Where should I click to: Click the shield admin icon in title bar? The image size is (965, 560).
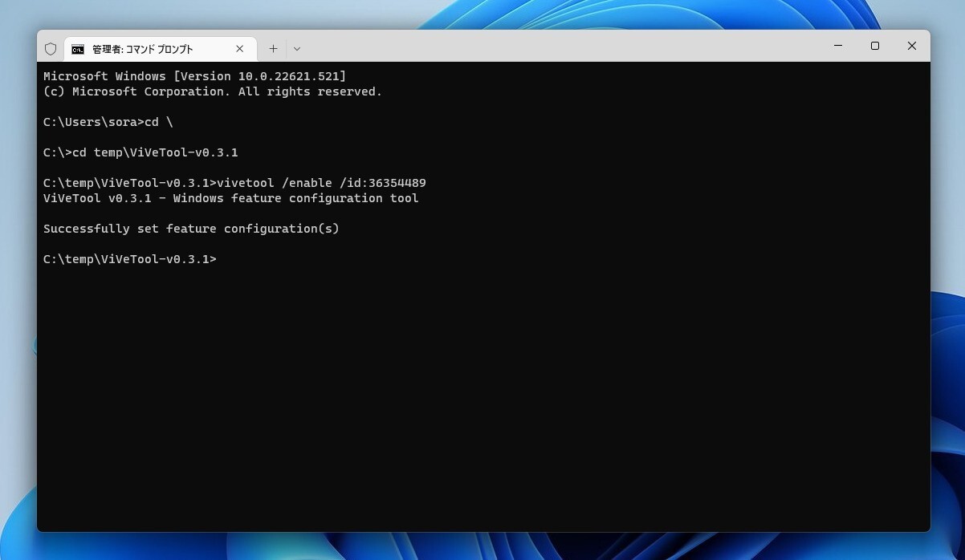(x=51, y=49)
